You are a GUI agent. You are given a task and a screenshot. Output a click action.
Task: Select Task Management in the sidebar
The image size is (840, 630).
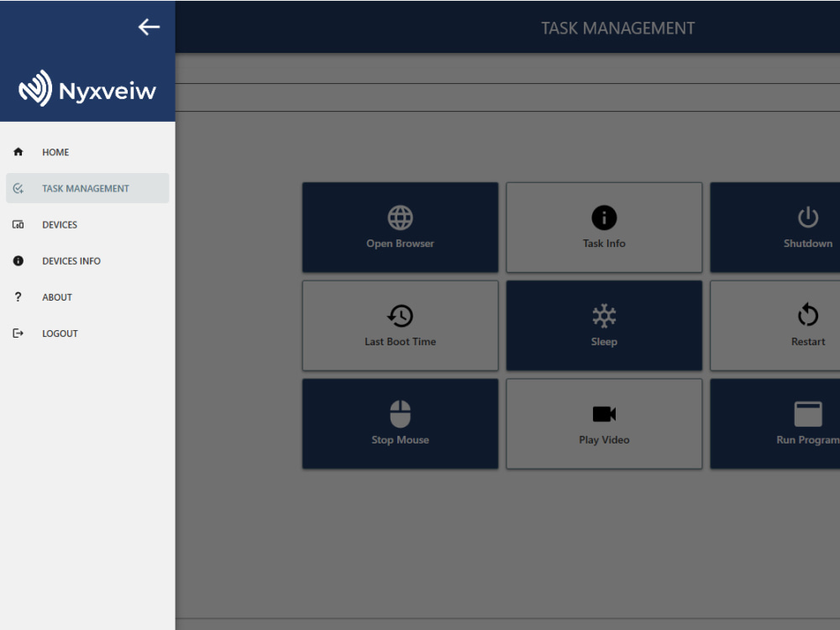[87, 188]
